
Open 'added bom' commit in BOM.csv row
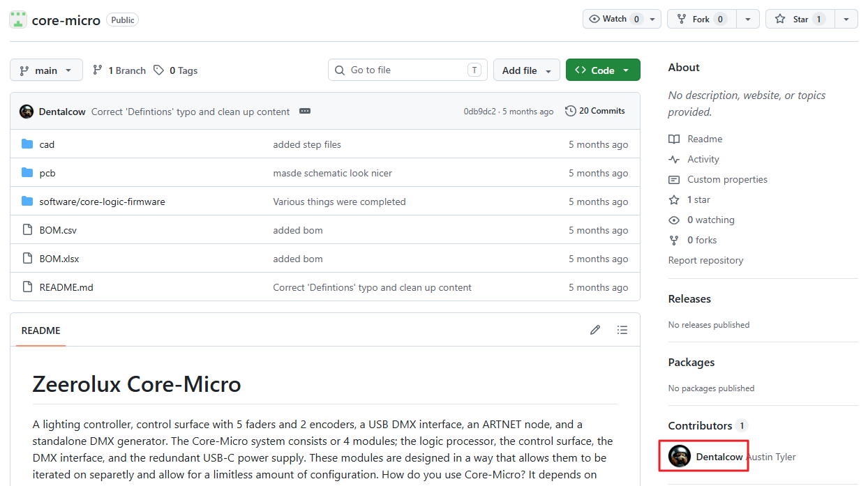(x=298, y=230)
